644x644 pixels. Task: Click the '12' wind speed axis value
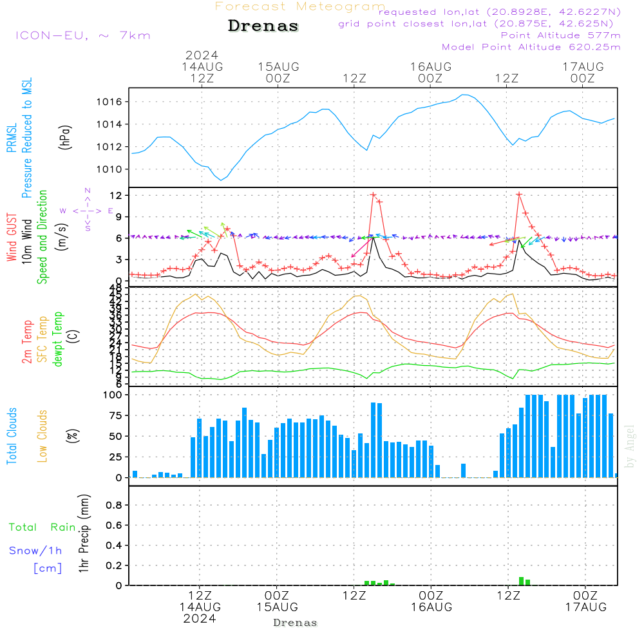click(x=116, y=196)
